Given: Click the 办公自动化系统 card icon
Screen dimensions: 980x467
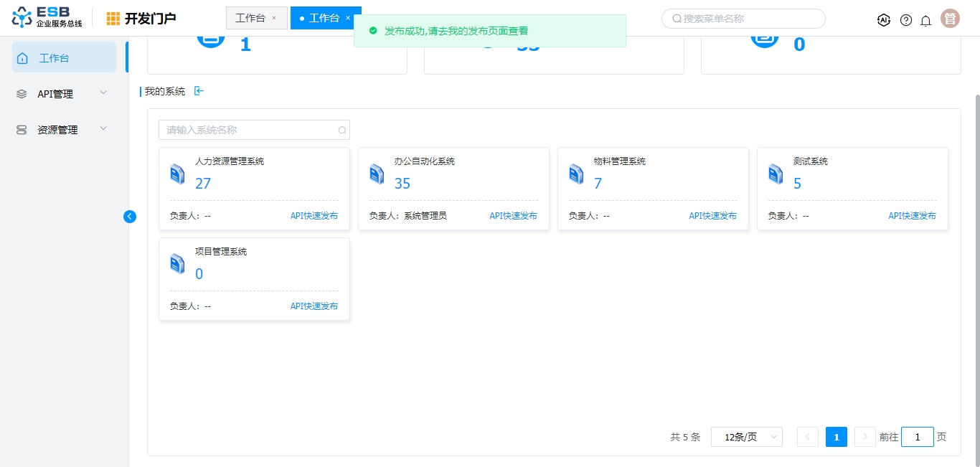Looking at the screenshot, I should [x=377, y=174].
